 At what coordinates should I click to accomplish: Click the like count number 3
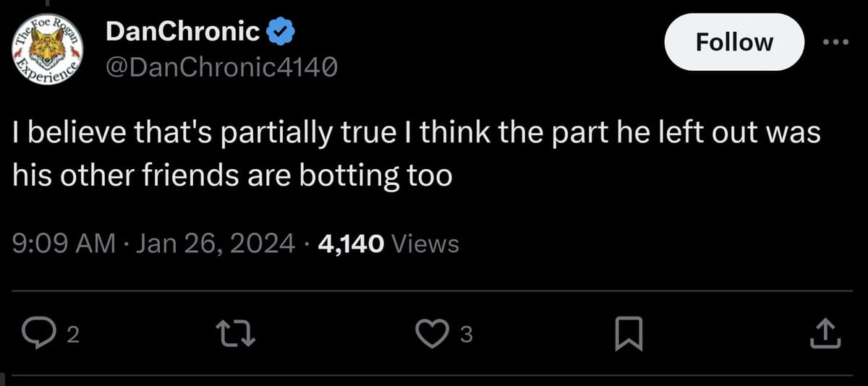point(467,335)
